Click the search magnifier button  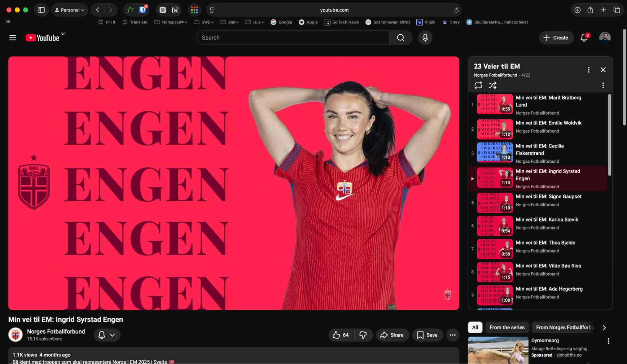point(400,38)
